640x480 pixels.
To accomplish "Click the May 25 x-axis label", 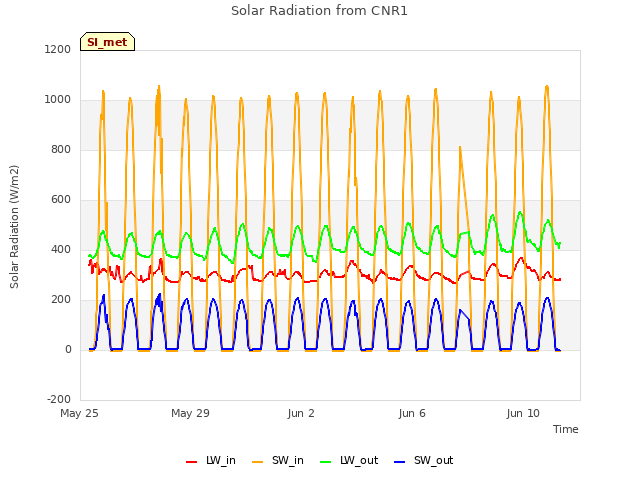I will 79,413.
